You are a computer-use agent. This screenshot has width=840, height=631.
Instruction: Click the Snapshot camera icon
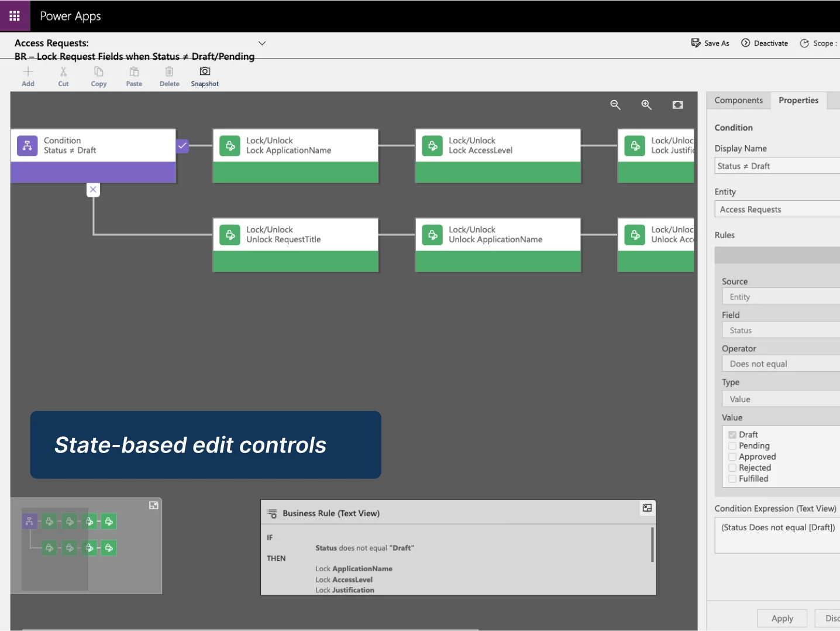(205, 71)
